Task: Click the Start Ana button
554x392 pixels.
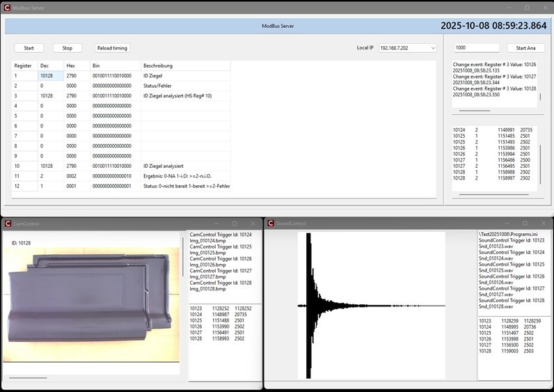Action: [x=525, y=48]
